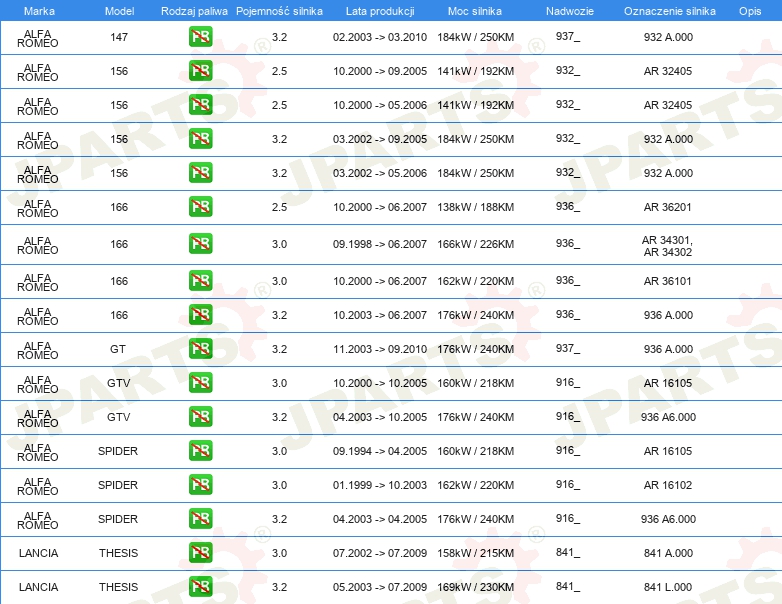Image resolution: width=782 pixels, height=604 pixels.
Task: Select model cell '147'
Action: pos(119,37)
